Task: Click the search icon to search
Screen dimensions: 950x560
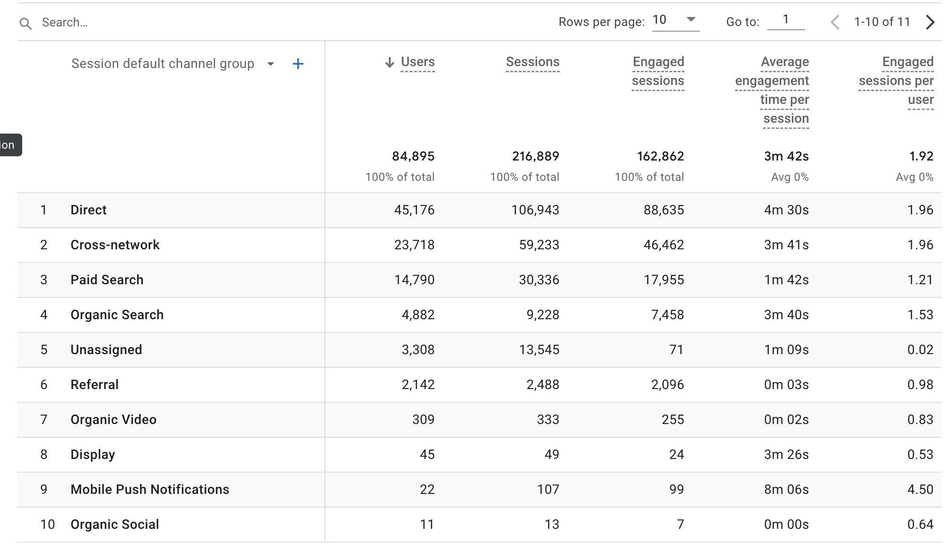Action: pos(25,22)
